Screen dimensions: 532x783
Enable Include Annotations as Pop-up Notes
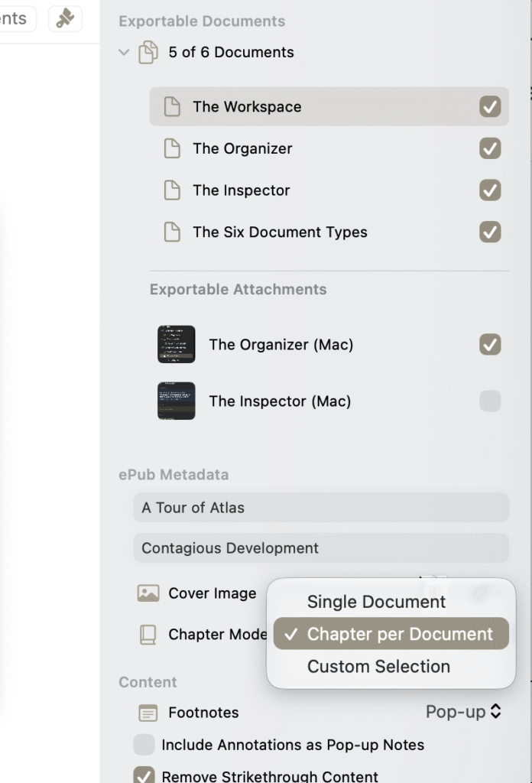click(144, 745)
